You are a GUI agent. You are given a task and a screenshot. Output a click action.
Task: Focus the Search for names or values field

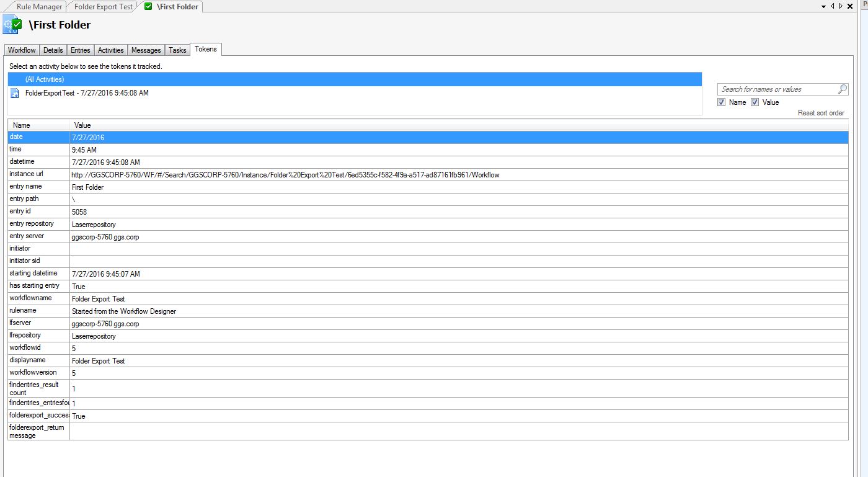[x=777, y=89]
